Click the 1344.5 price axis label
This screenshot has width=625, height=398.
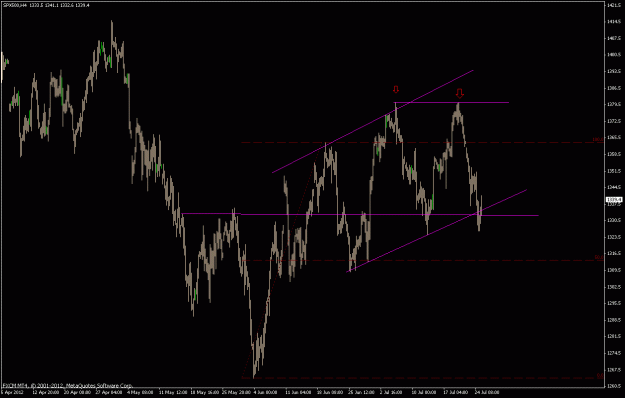point(613,187)
